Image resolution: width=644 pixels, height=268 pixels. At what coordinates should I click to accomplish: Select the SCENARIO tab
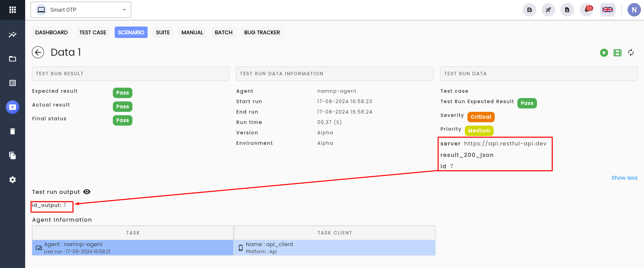click(131, 32)
